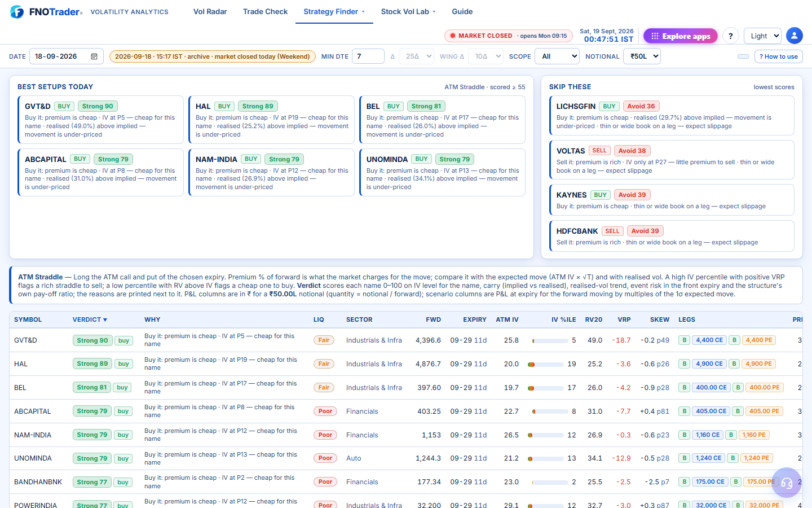This screenshot has width=812, height=508.
Task: Click the IV percentile bar for GVT&D
Action: (x=550, y=340)
